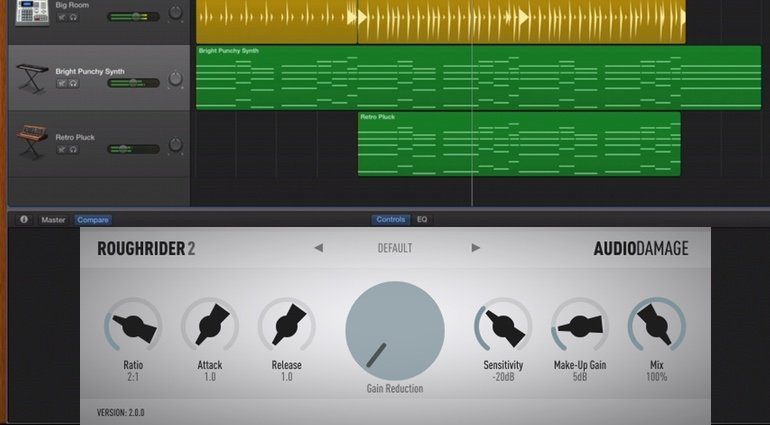The width and height of the screenshot is (770, 425).
Task: Mute the Bright Punchy Synth track
Action: click(x=62, y=84)
